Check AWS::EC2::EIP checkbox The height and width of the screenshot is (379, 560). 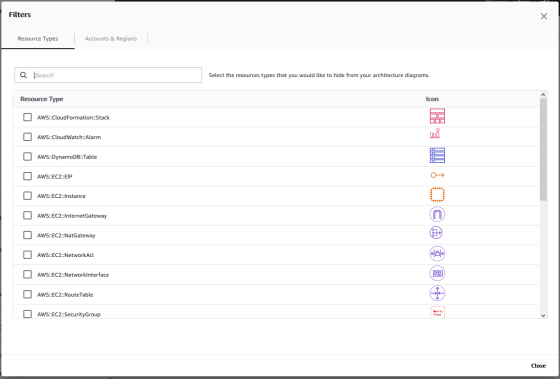coord(28,176)
